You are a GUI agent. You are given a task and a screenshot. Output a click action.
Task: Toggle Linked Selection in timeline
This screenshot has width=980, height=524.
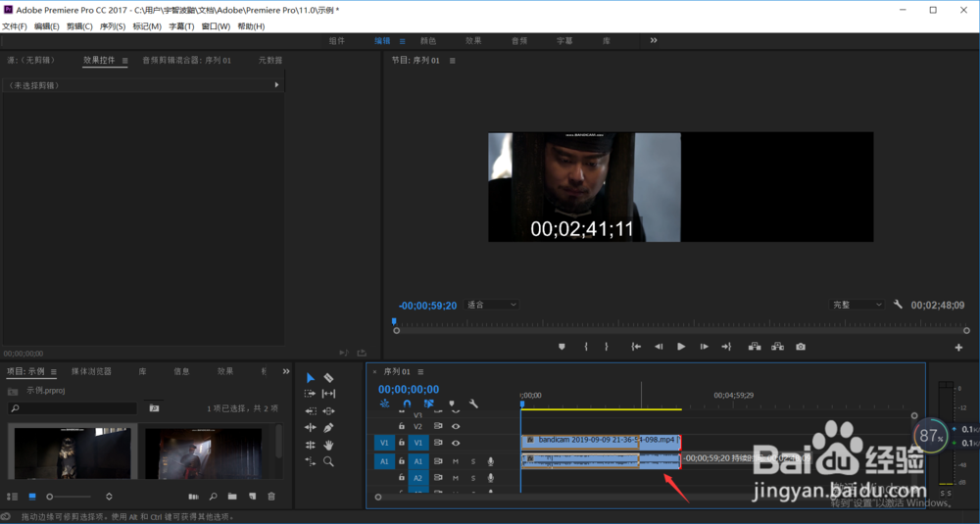pyautogui.click(x=429, y=405)
